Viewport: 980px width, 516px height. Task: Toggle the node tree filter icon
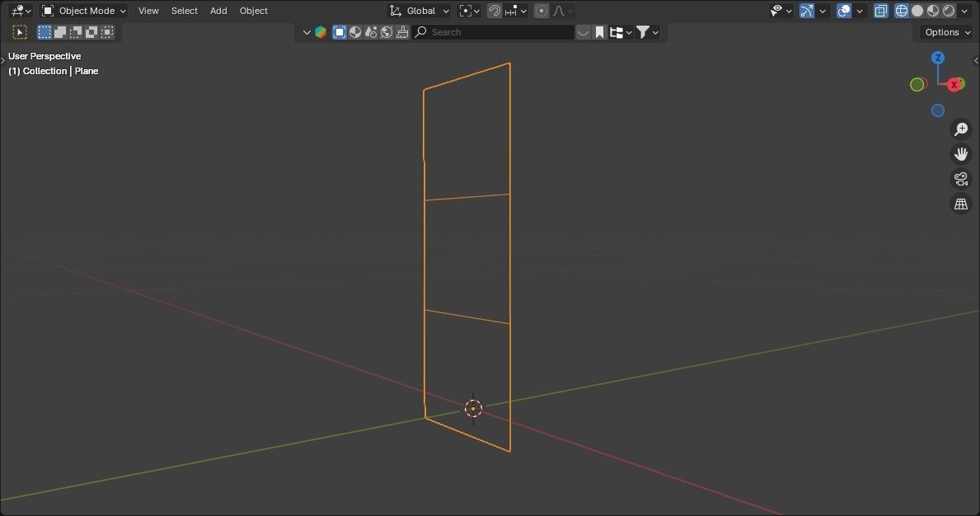pyautogui.click(x=371, y=32)
